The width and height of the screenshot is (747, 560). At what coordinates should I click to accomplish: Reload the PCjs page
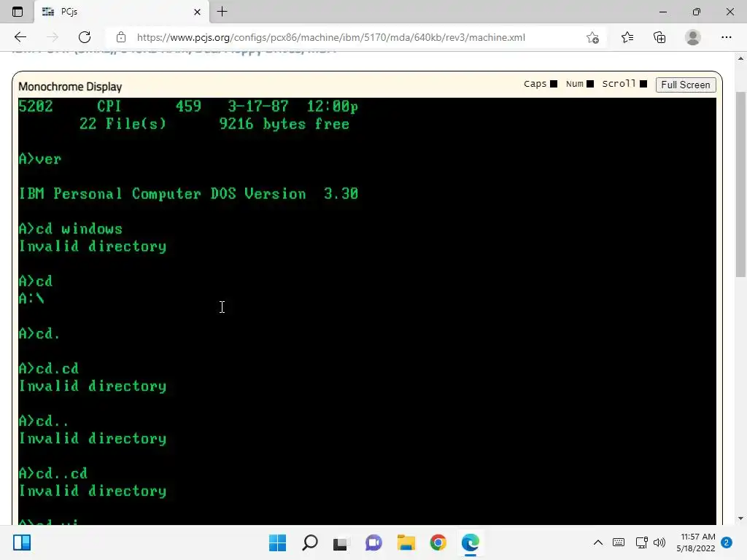click(85, 37)
